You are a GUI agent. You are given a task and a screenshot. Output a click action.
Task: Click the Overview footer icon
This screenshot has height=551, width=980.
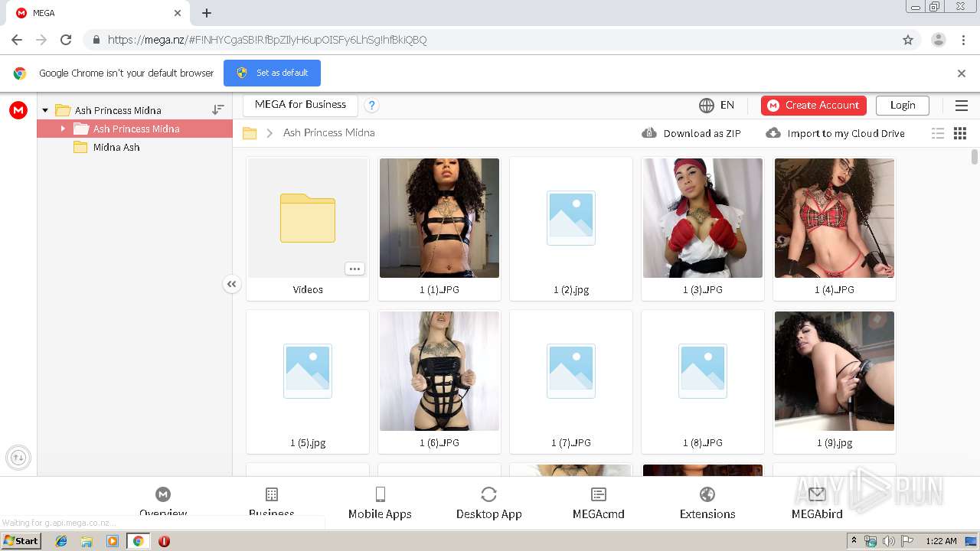coord(163,494)
